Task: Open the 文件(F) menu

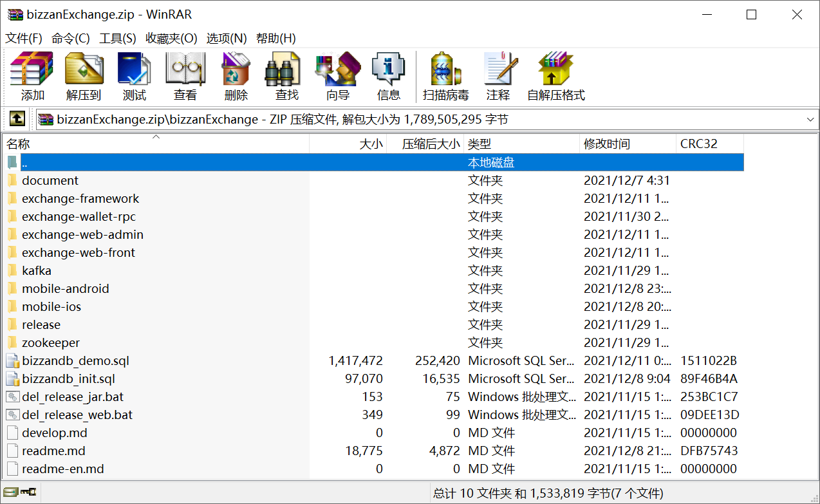Action: pos(24,38)
